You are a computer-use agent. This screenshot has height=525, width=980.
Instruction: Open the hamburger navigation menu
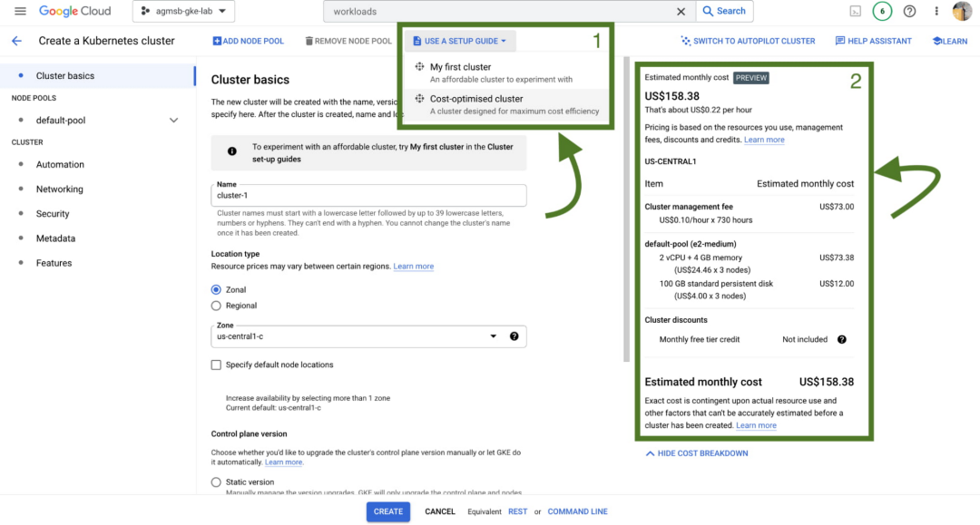click(x=20, y=11)
